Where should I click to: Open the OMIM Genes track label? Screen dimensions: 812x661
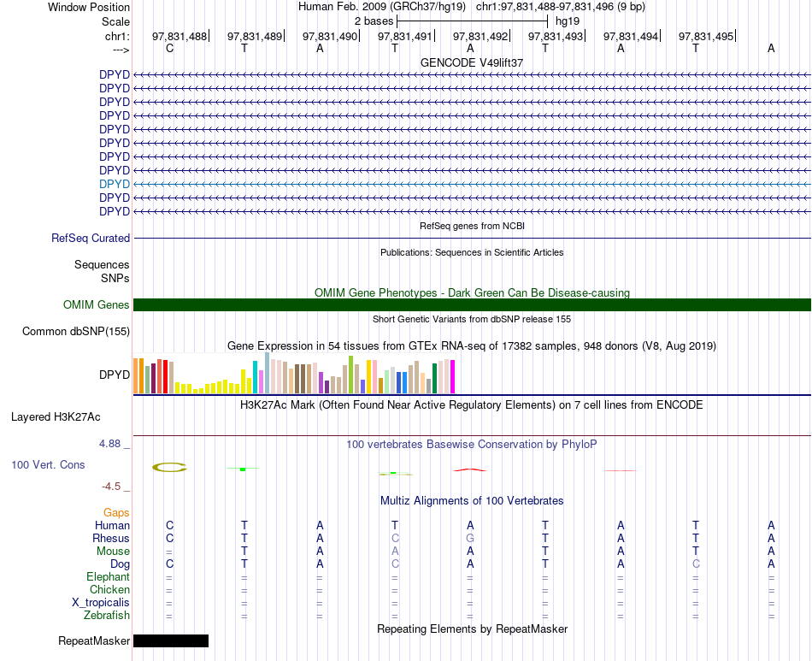[x=97, y=304]
